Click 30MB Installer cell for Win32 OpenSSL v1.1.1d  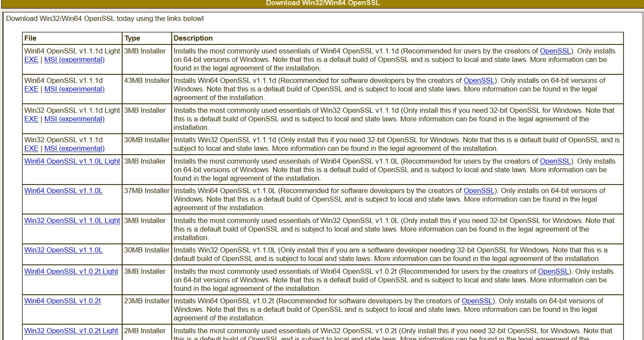point(147,144)
